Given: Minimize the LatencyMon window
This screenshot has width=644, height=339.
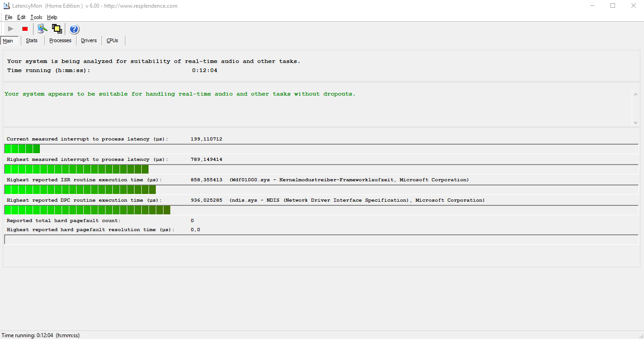Looking at the screenshot, I should coord(592,6).
